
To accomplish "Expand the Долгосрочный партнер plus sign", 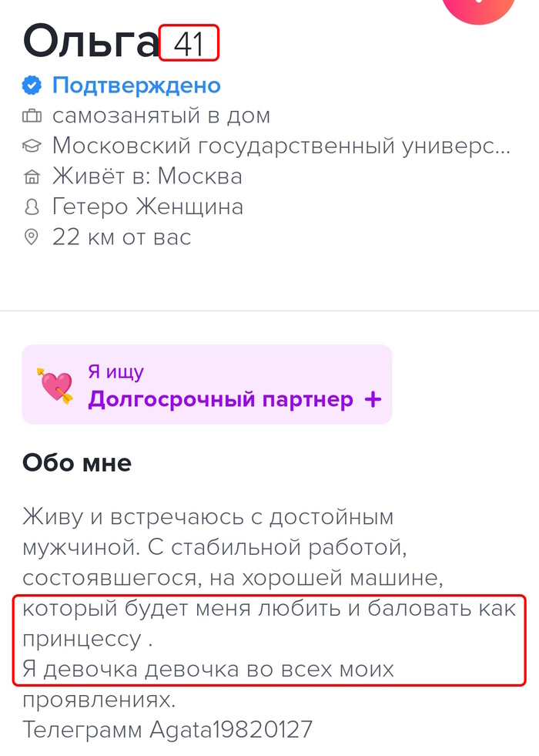I will (373, 399).
